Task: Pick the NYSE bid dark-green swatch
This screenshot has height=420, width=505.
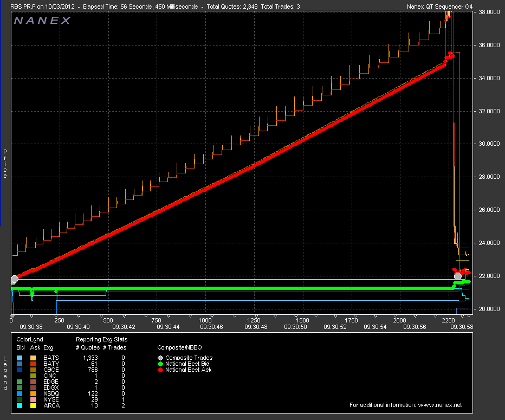Action: [20, 400]
